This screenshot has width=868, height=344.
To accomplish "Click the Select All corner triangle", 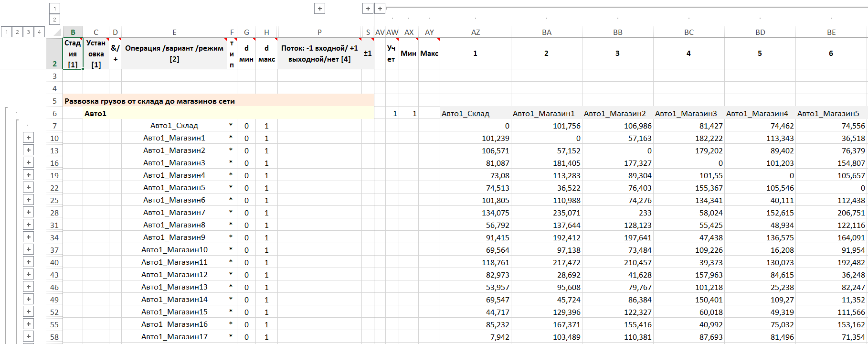I will click(57, 32).
